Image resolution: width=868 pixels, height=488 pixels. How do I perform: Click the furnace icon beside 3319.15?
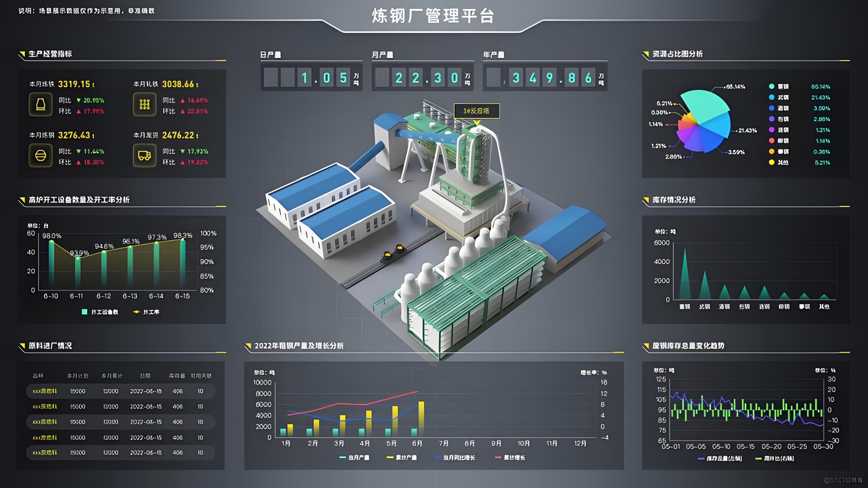coord(41,104)
